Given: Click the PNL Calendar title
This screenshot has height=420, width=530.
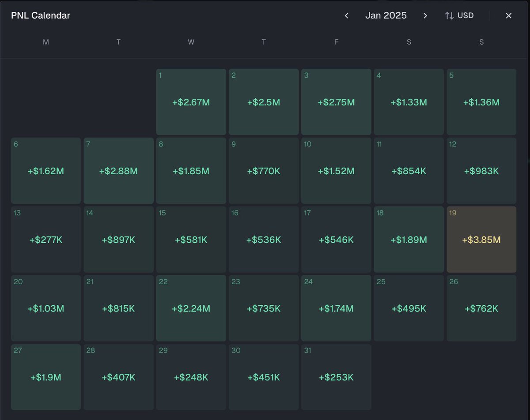Looking at the screenshot, I should [x=40, y=15].
